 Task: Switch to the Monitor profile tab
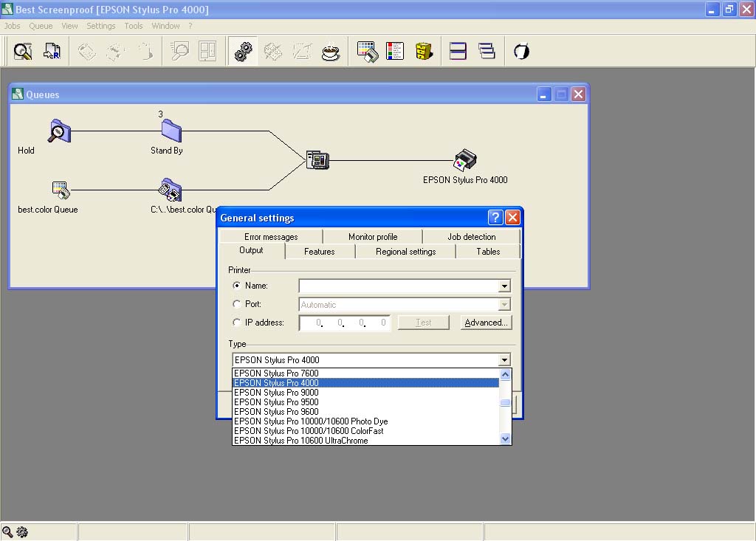click(x=373, y=237)
